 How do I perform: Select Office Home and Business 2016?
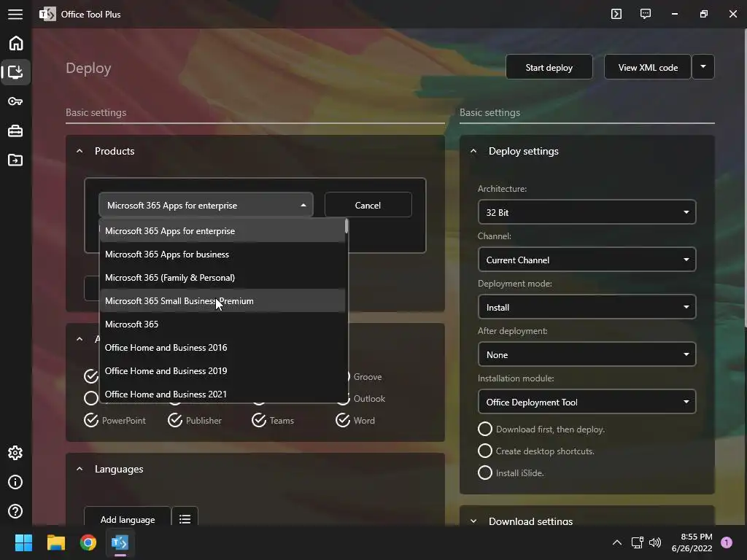(222, 348)
